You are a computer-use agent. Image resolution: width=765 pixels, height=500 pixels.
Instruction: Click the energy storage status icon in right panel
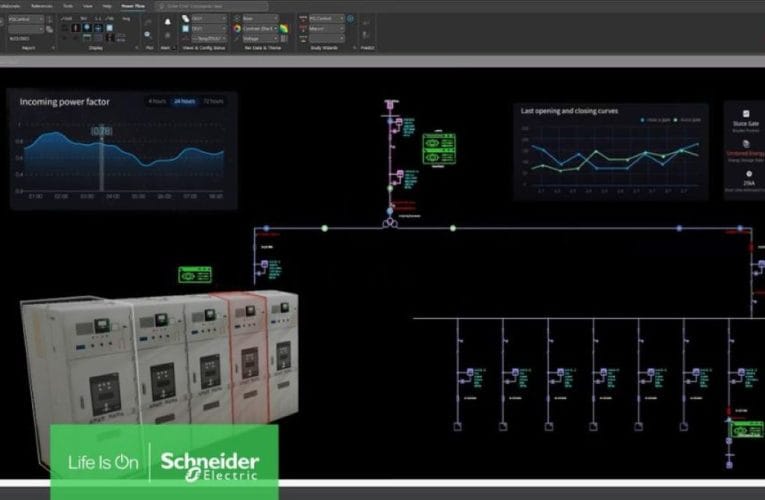pyautogui.click(x=745, y=144)
